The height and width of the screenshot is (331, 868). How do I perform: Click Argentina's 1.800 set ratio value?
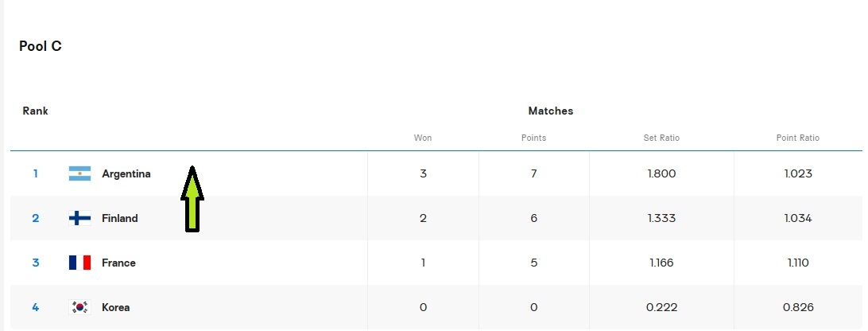661,173
